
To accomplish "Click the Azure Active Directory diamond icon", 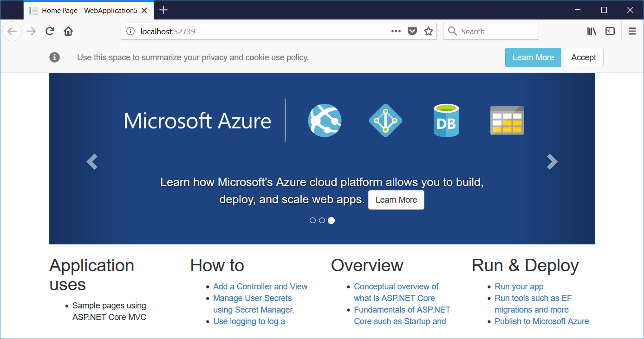I will [x=385, y=120].
